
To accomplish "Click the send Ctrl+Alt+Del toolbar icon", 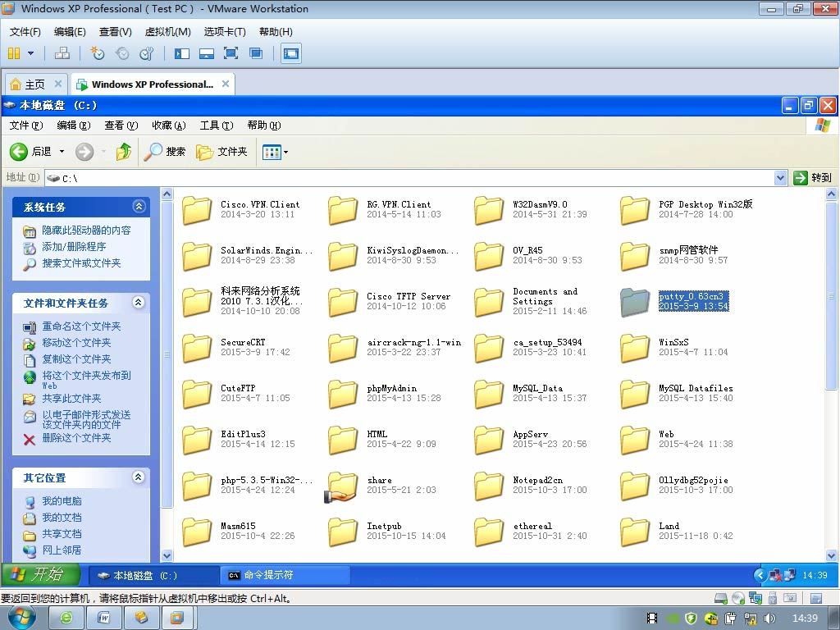I will pos(62,53).
